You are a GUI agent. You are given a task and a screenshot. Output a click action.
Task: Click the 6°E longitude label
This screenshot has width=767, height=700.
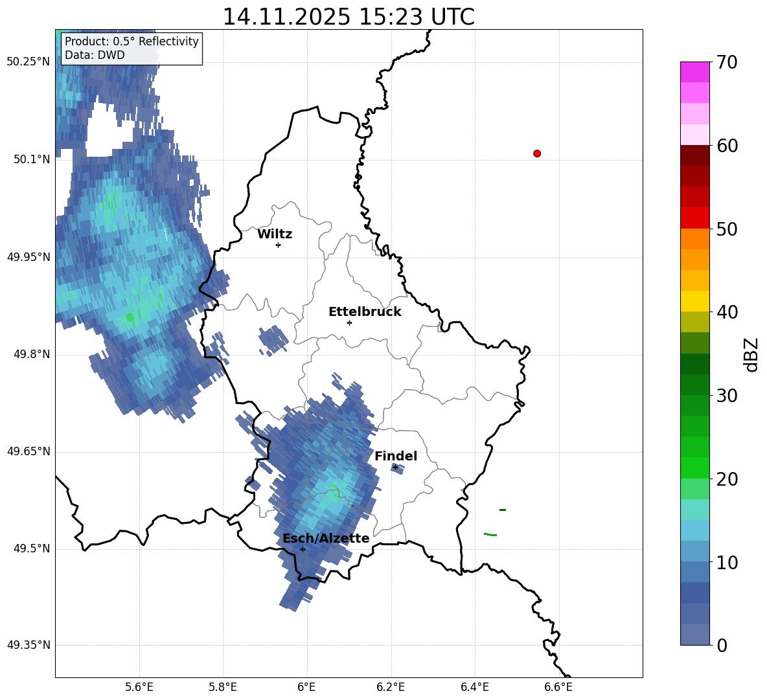[x=306, y=687]
